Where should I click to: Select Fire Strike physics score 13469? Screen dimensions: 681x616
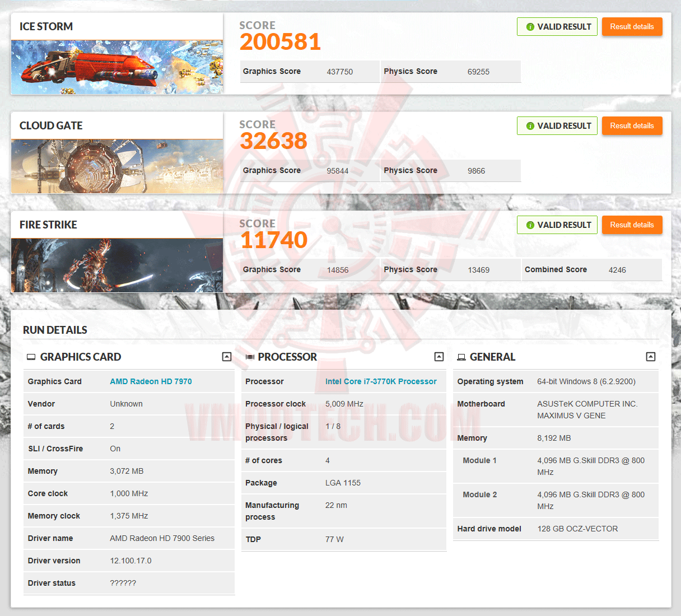pyautogui.click(x=478, y=270)
